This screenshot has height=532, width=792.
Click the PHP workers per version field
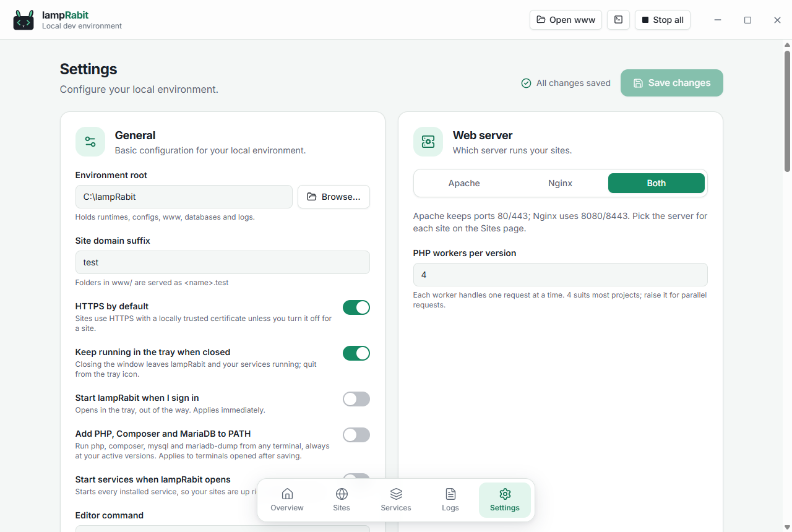[x=561, y=275]
